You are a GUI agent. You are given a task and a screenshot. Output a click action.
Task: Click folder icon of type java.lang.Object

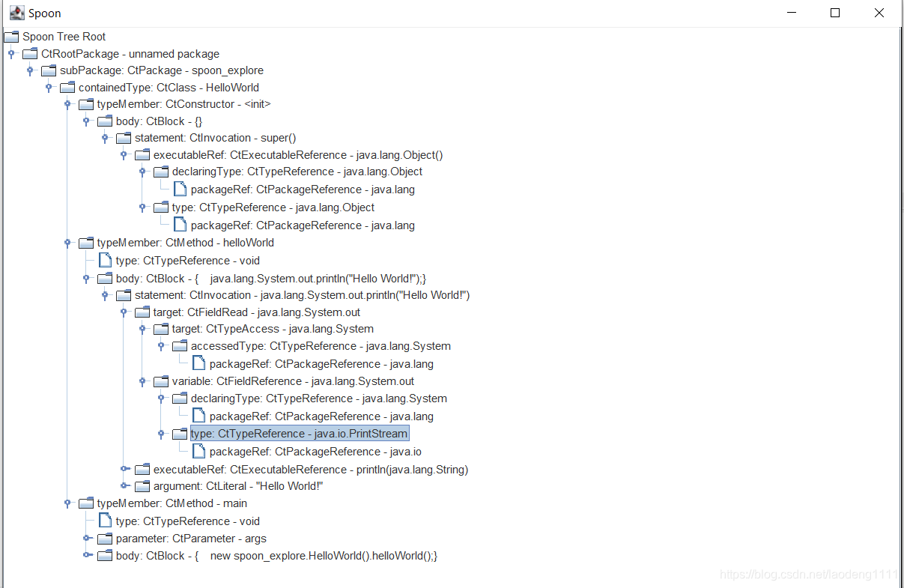[x=161, y=207]
